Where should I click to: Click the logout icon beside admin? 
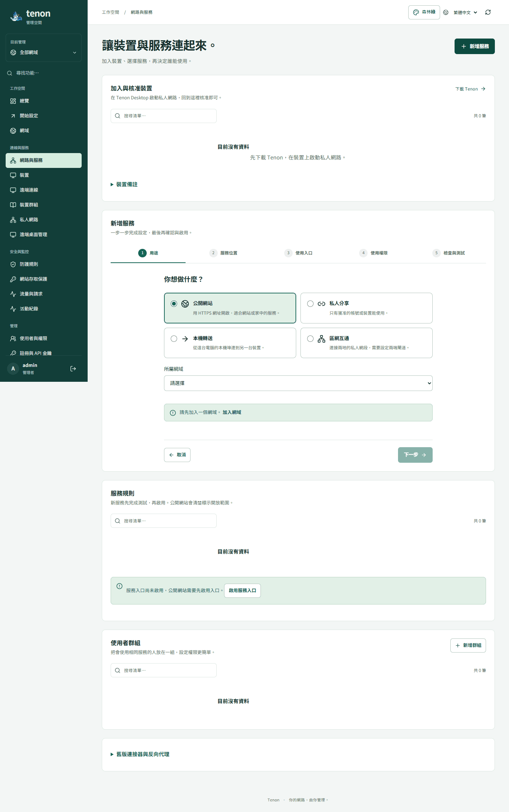(73, 369)
